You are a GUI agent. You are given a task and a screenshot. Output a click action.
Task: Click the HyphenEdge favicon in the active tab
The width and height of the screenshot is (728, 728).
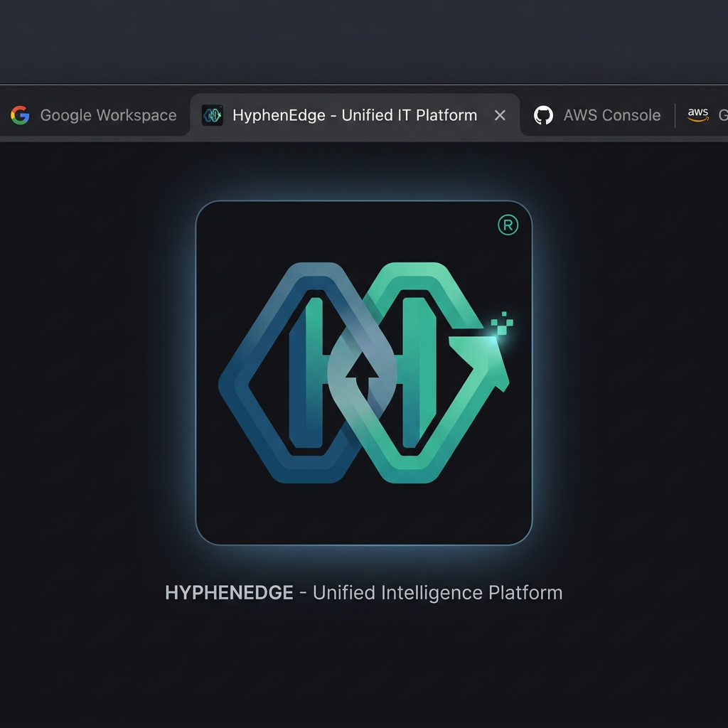click(x=212, y=115)
